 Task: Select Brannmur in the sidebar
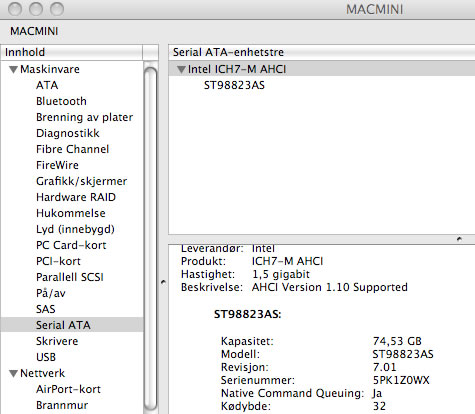pos(62,405)
